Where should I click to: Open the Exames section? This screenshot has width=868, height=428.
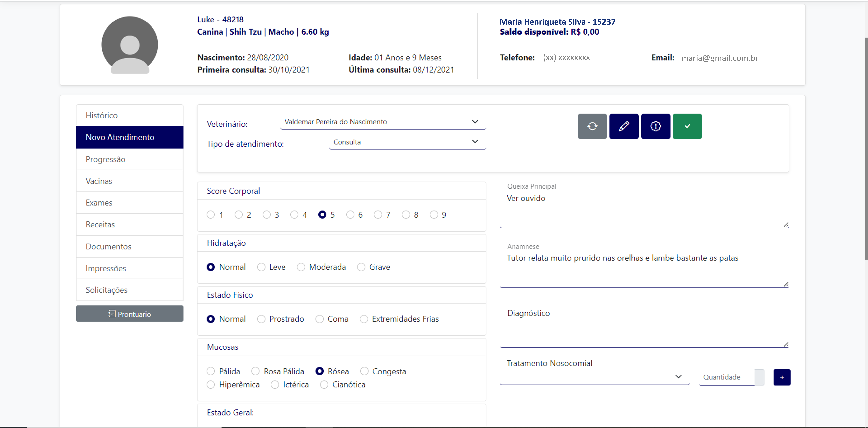130,202
